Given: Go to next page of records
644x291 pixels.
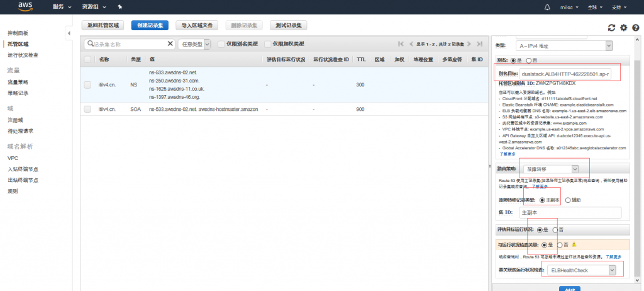Looking at the screenshot, I should pos(469,44).
